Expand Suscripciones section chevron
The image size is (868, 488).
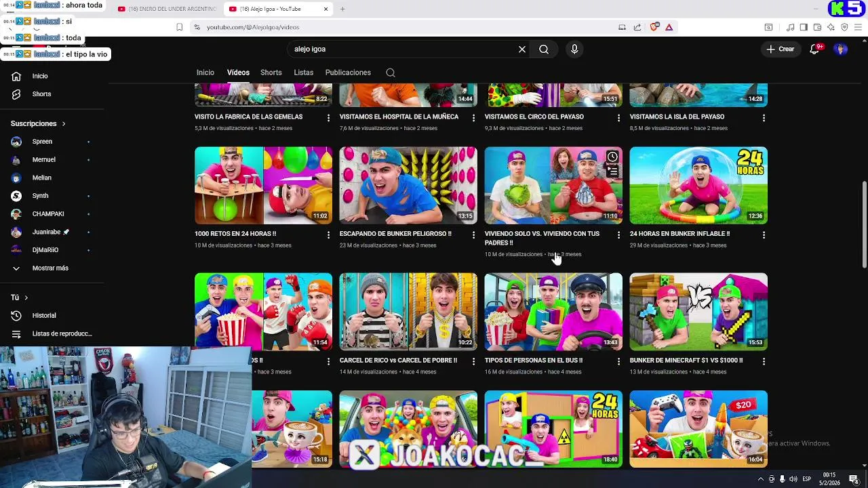[64, 124]
